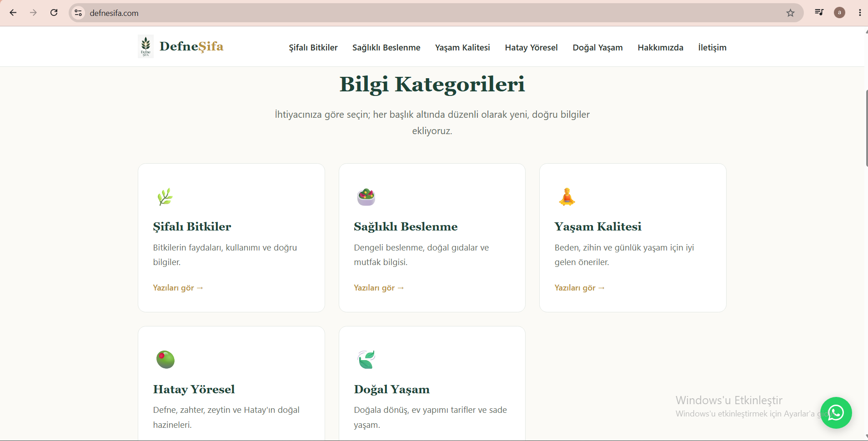The height and width of the screenshot is (441, 868).
Task: Click the Hatay Yöresel card heading
Action: tap(194, 389)
